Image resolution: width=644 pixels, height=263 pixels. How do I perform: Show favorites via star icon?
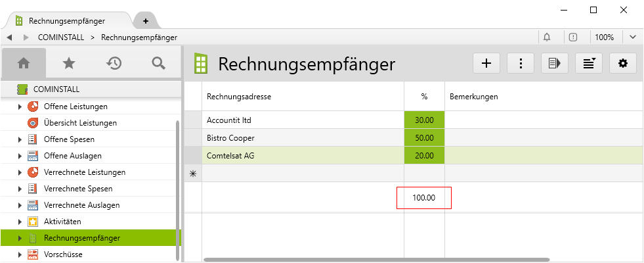(x=68, y=63)
